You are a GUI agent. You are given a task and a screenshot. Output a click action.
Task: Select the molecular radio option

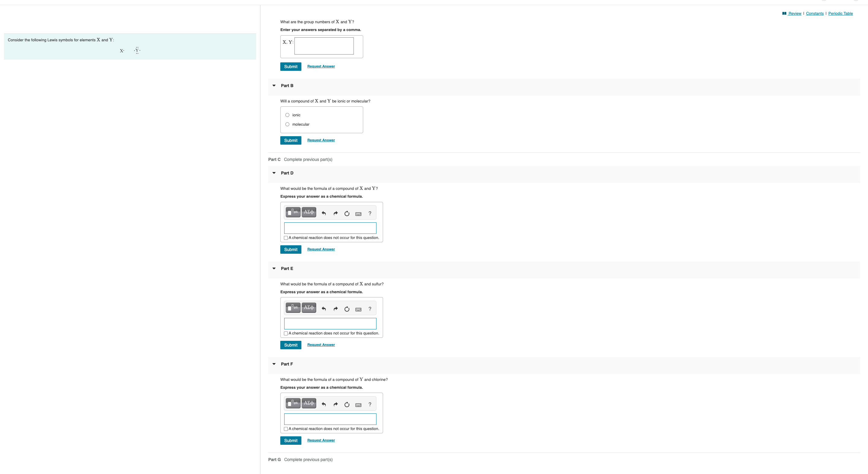(x=288, y=124)
